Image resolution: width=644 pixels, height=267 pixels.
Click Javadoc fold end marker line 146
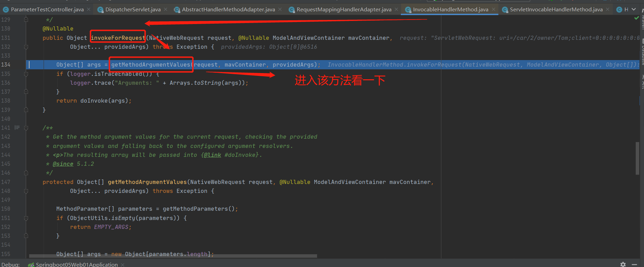[26, 173]
